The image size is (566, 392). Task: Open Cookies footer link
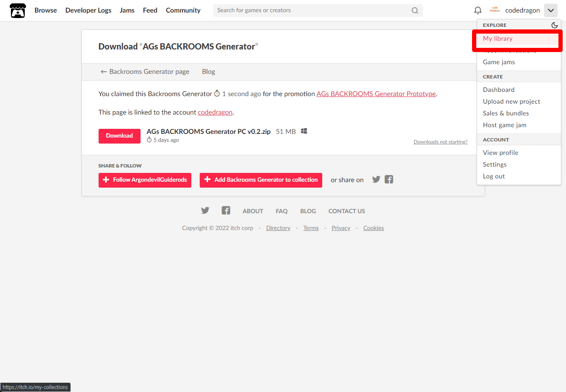click(373, 228)
